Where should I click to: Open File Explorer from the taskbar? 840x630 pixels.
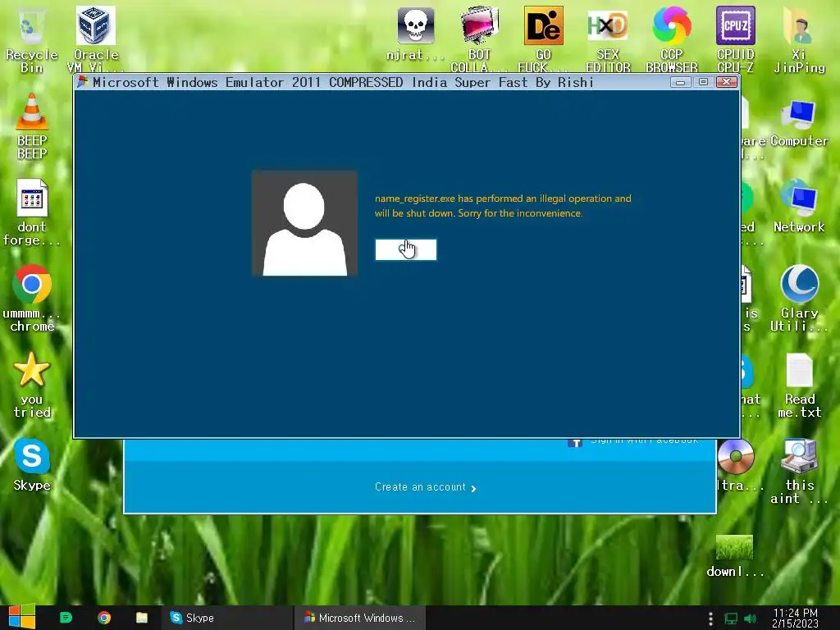click(142, 618)
